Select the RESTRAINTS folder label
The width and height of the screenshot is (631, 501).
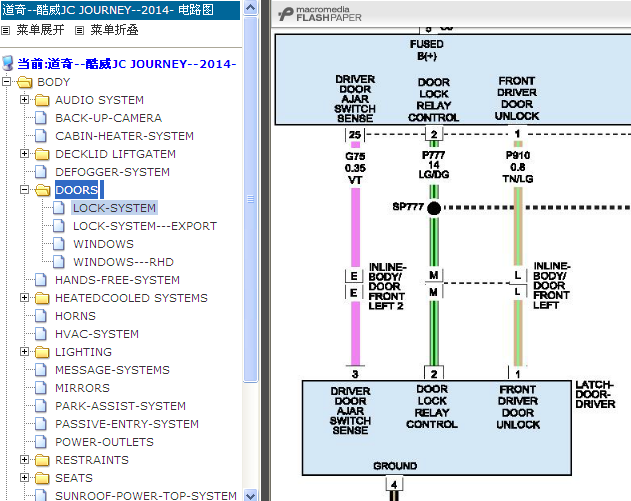coord(92,460)
